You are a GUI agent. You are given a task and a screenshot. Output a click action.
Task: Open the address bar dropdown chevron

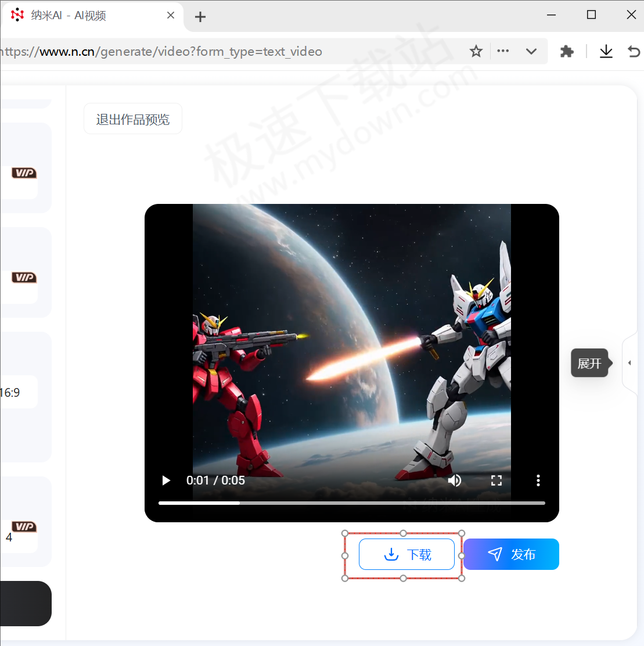[531, 51]
